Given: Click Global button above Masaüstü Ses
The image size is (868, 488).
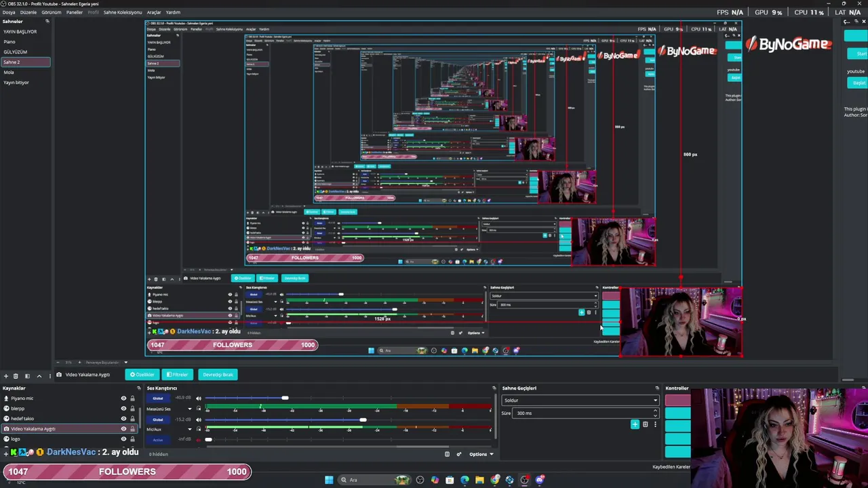Looking at the screenshot, I should click(x=158, y=399).
